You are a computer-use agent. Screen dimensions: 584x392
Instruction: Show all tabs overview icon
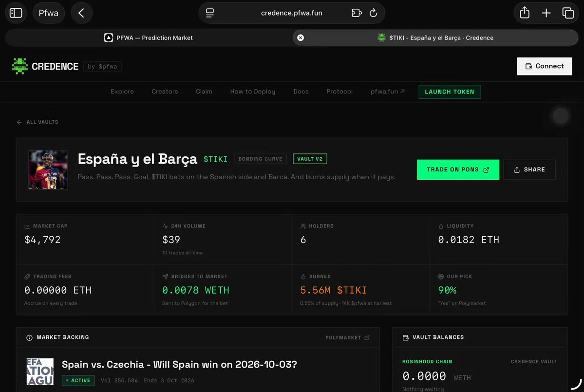(x=567, y=13)
